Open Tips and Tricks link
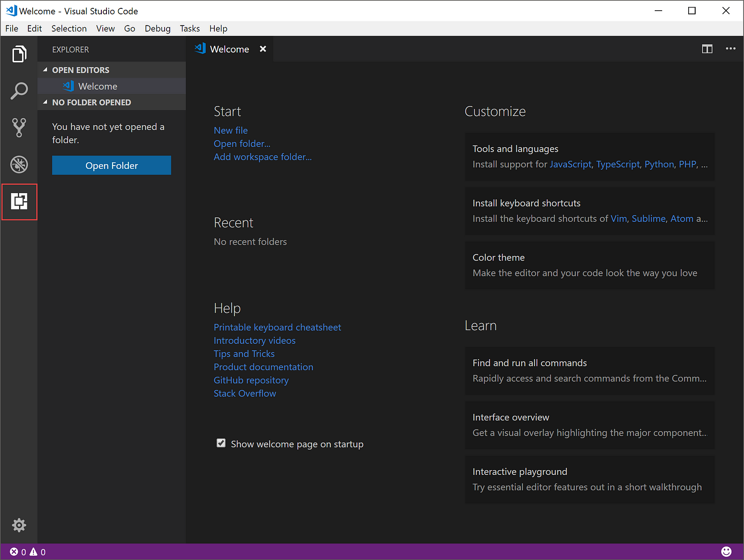This screenshot has width=744, height=560. pyautogui.click(x=244, y=353)
